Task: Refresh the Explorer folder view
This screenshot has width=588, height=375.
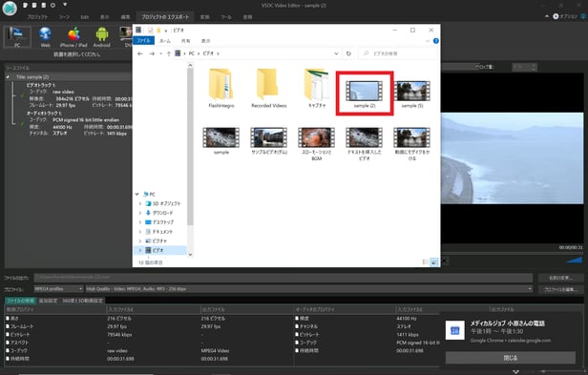Action: point(348,53)
